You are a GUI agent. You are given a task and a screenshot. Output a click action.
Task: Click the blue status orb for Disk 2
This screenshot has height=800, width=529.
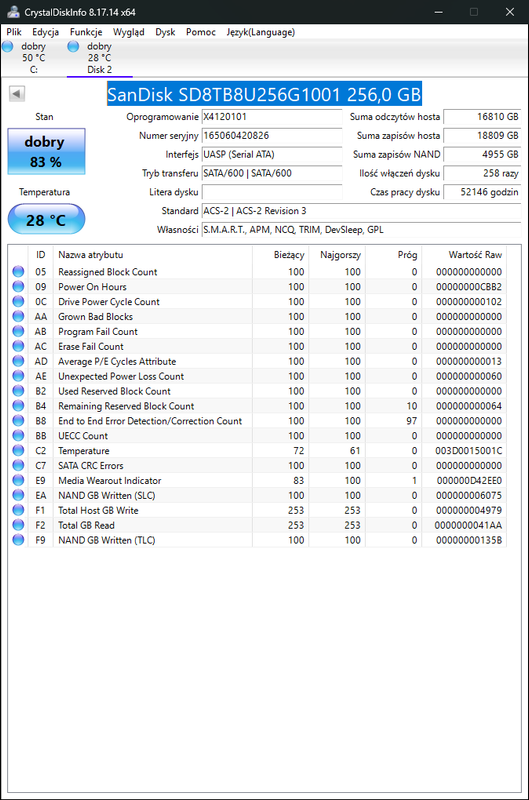73,46
